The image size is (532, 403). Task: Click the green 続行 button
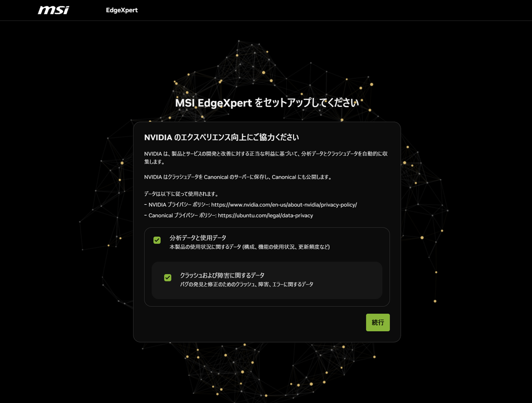pos(378,322)
